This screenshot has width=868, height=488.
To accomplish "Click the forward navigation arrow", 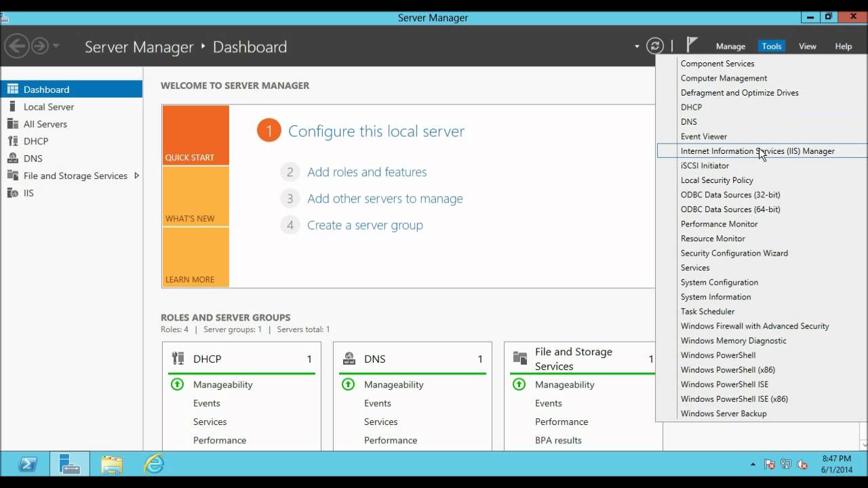I will (40, 46).
